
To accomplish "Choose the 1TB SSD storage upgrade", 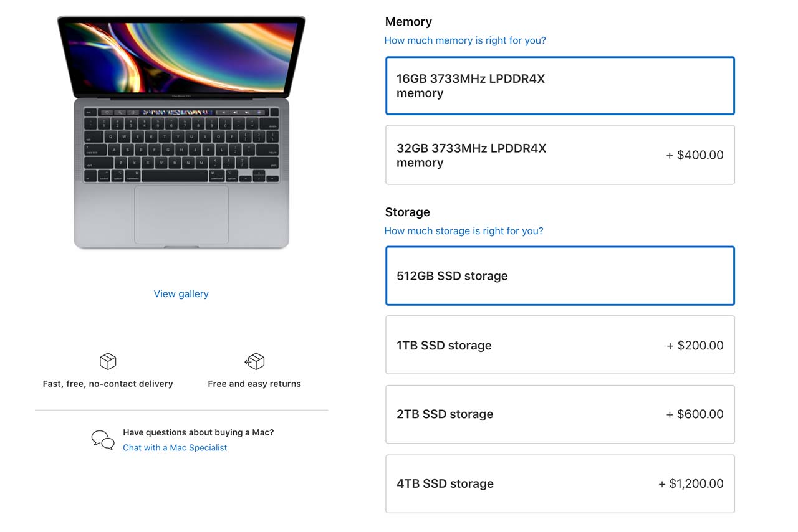I will (x=559, y=344).
